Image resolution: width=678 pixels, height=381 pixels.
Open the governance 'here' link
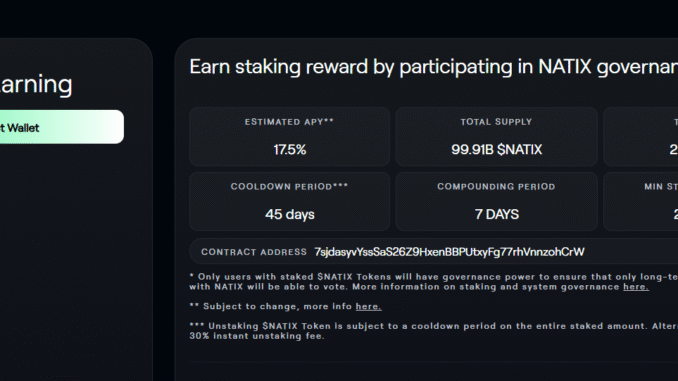point(636,287)
